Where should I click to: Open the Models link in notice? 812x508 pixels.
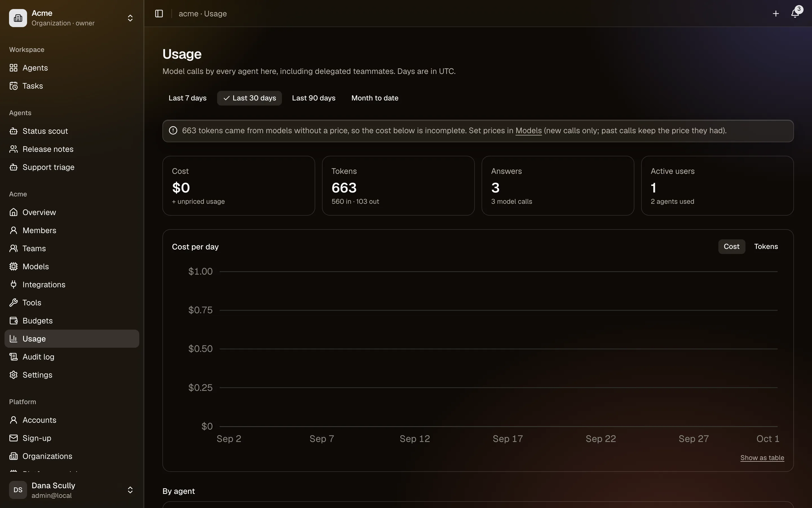[528, 131]
